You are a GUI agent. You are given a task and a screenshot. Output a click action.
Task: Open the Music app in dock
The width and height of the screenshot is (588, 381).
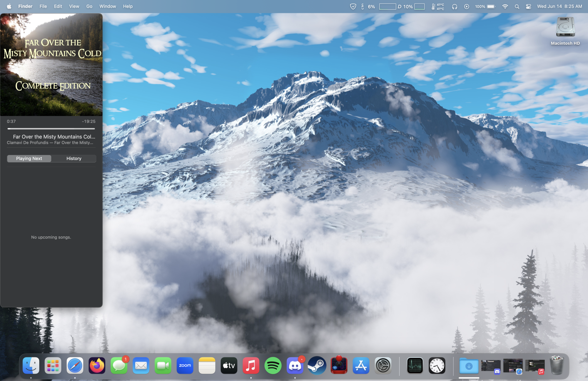point(251,365)
